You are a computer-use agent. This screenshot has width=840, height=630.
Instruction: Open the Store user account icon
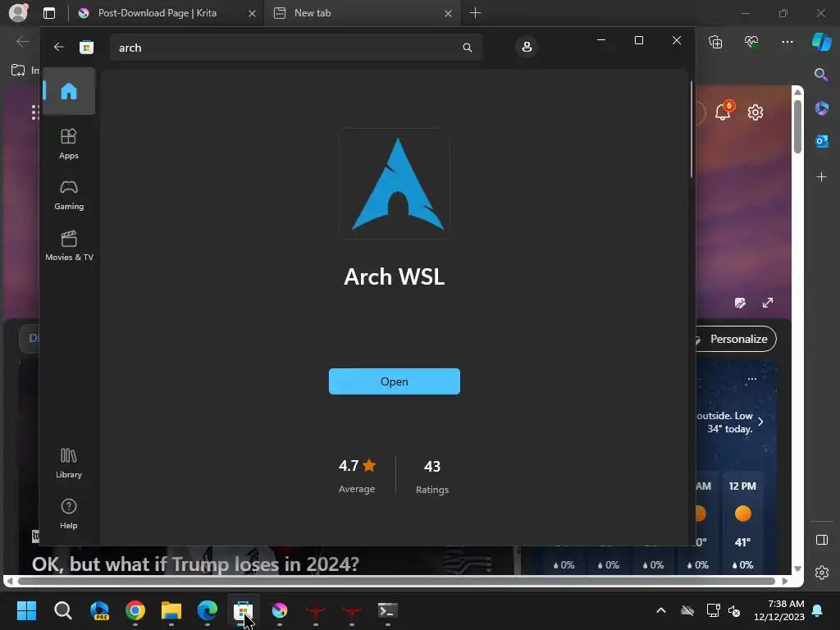pyautogui.click(x=527, y=47)
